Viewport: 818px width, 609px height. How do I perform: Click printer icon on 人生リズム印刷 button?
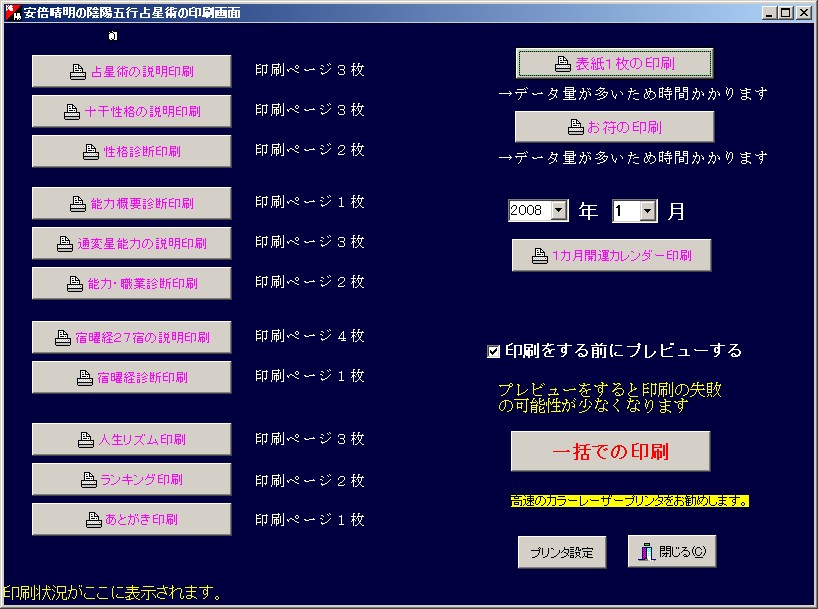coord(86,440)
